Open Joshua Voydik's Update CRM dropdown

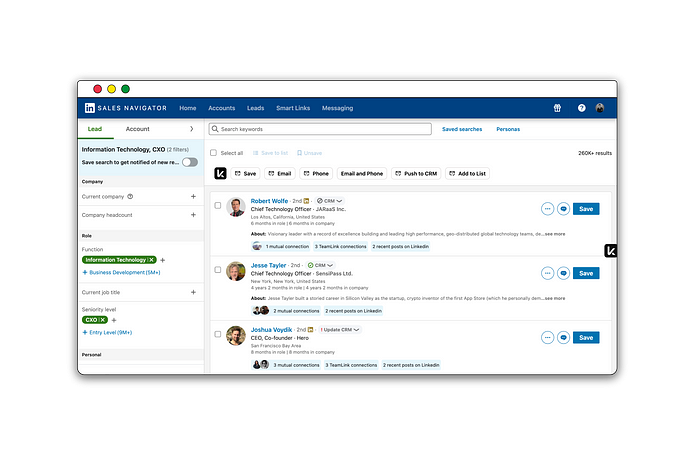click(x=339, y=330)
